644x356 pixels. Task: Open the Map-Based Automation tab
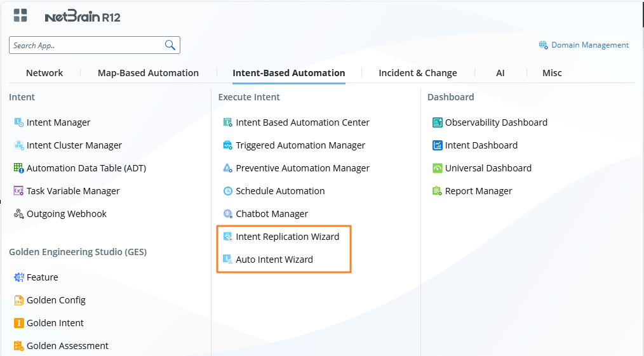click(148, 73)
